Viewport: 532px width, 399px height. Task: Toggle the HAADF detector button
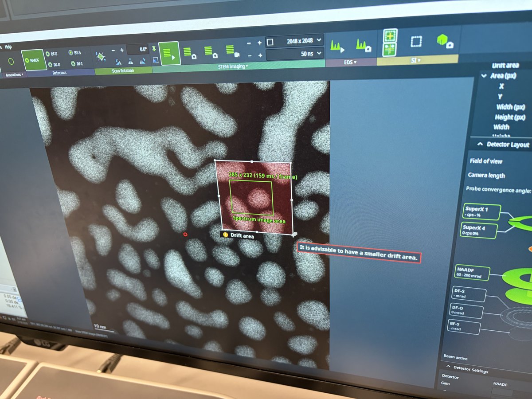coord(33,60)
